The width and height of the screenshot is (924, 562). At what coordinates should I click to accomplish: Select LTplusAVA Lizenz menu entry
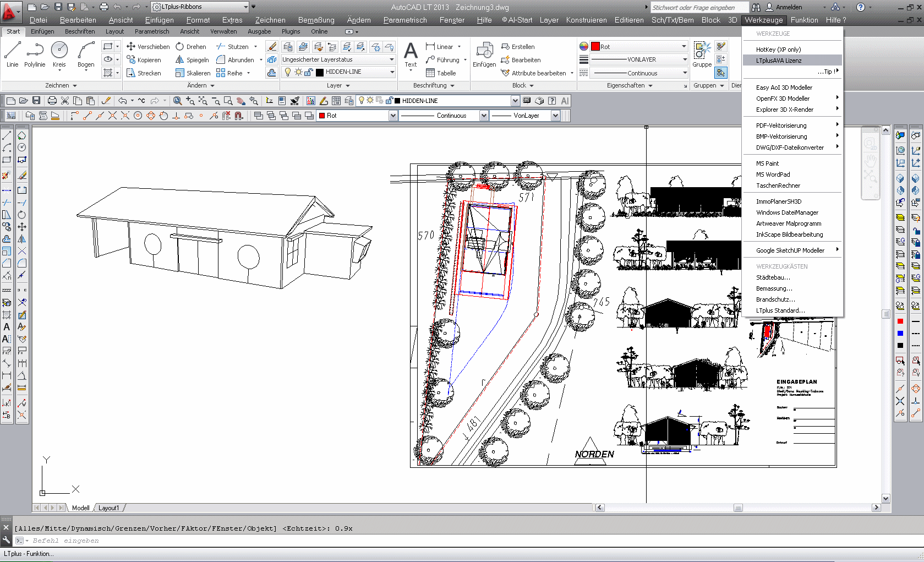point(778,61)
